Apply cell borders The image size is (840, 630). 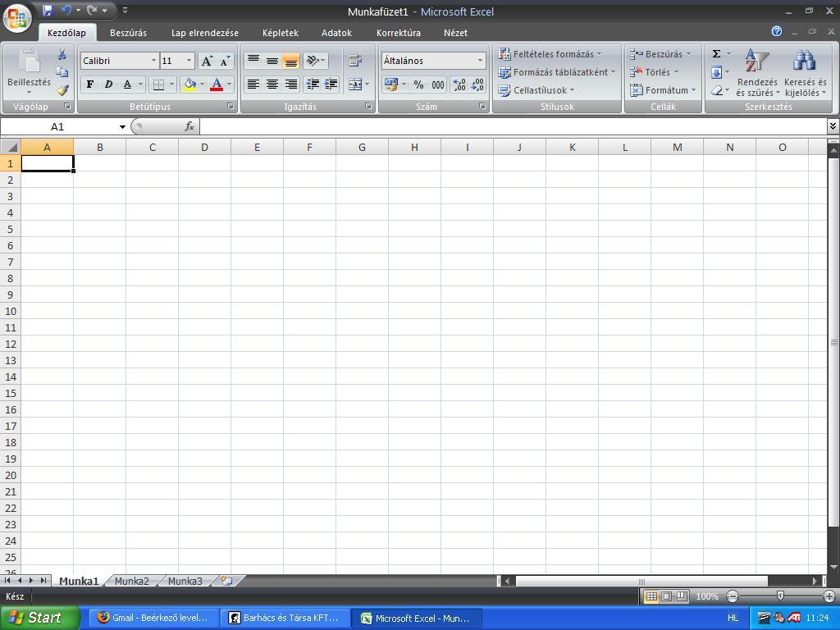(158, 84)
